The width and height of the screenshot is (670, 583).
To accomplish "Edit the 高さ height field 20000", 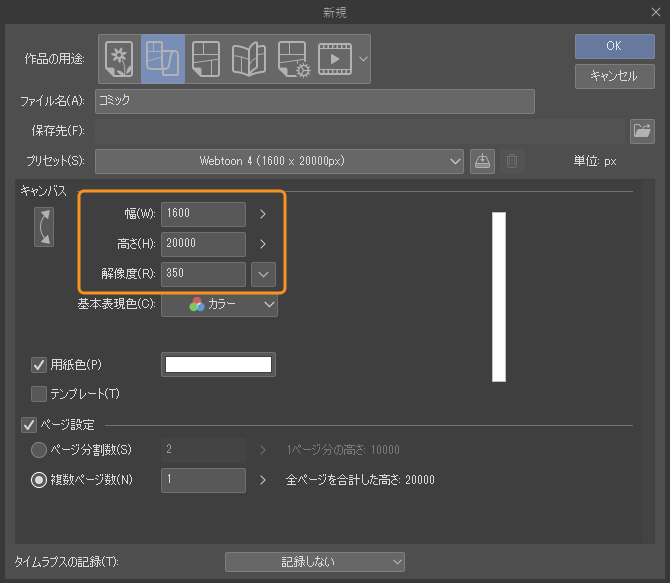I will tap(203, 244).
